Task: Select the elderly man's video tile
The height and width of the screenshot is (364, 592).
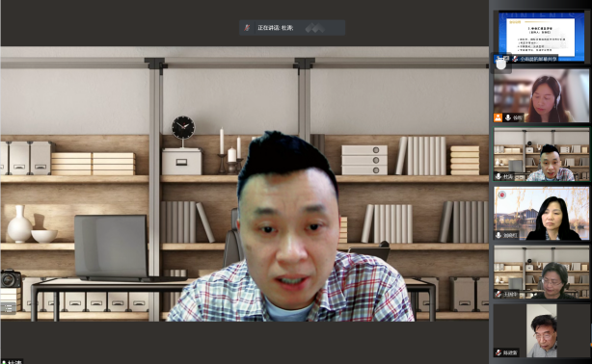Action: [x=542, y=331]
